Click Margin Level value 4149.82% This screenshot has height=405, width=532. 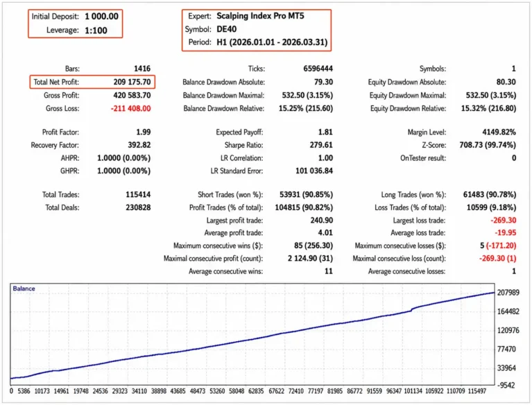point(499,132)
